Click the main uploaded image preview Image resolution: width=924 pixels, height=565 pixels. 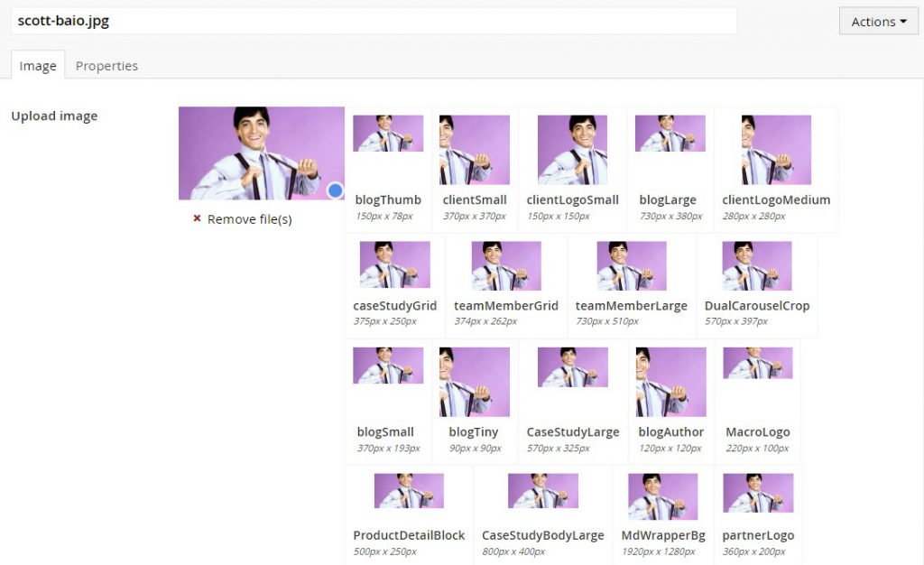pos(261,153)
